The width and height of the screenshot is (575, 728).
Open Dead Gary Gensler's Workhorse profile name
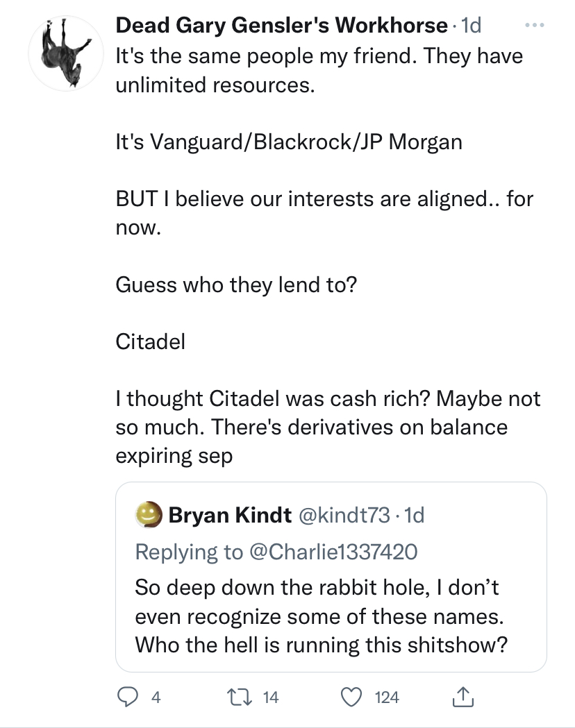[281, 26]
